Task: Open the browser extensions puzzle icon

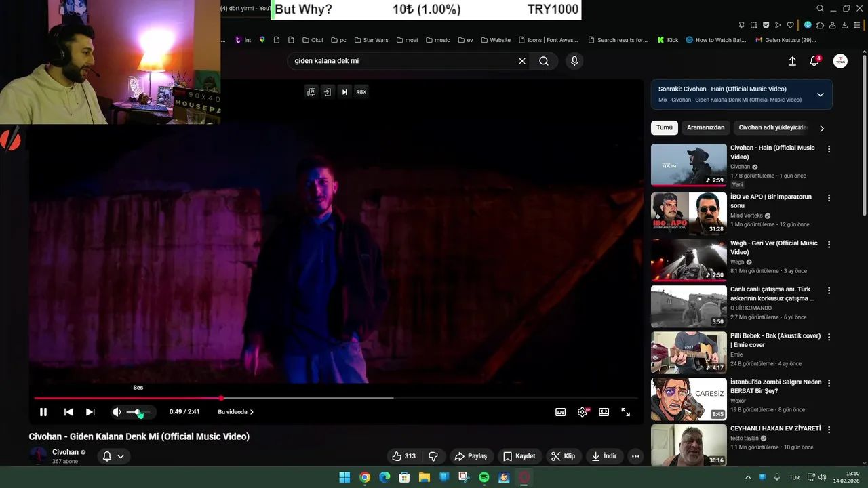Action: point(820,25)
